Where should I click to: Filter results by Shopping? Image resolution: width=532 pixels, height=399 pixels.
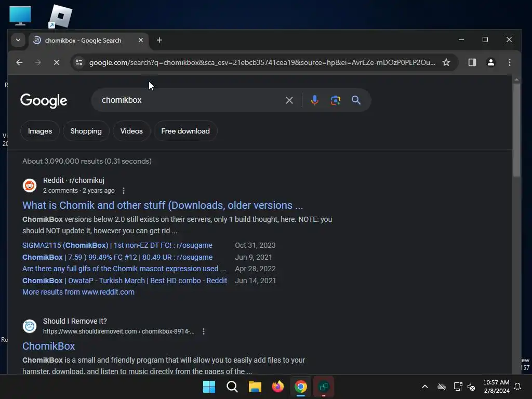coord(86,131)
